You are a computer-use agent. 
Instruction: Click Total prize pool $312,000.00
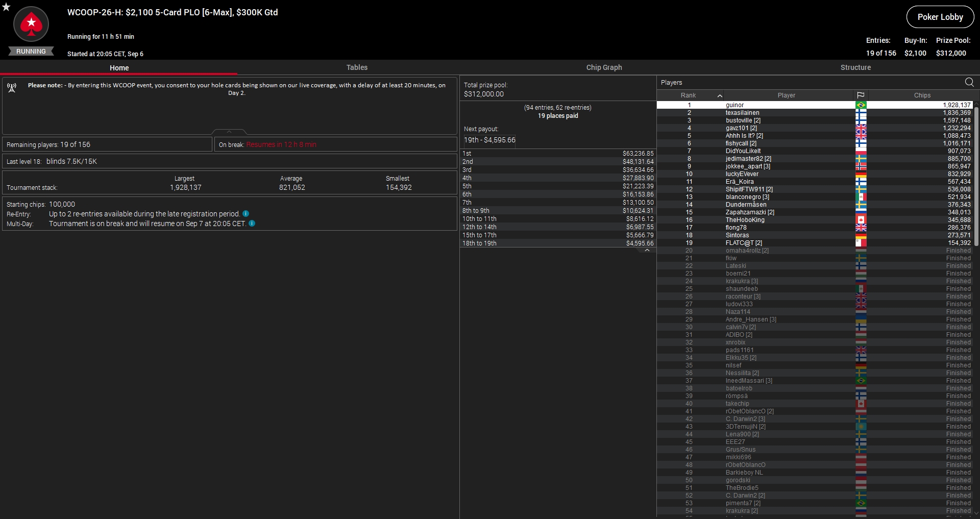[x=485, y=90]
